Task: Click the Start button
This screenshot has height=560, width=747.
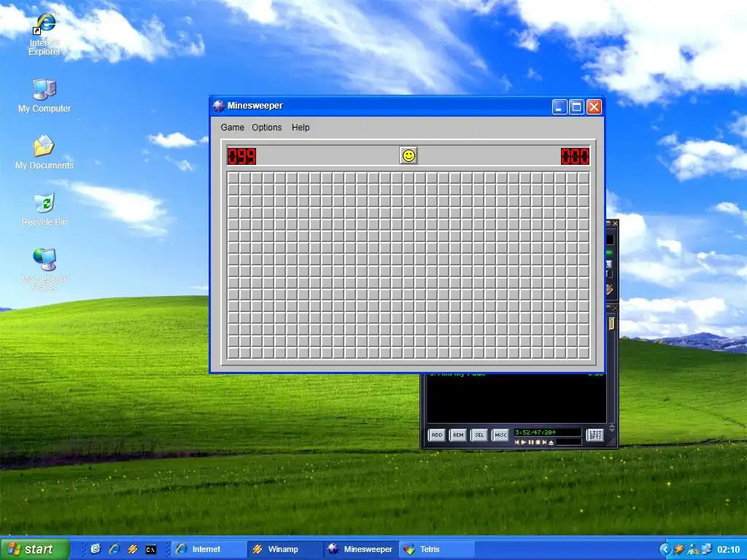Action: (x=34, y=549)
